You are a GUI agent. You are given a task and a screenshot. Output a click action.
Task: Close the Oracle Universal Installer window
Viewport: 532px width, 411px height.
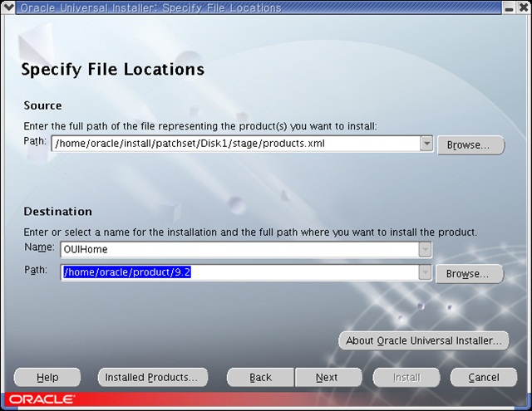coord(524,7)
